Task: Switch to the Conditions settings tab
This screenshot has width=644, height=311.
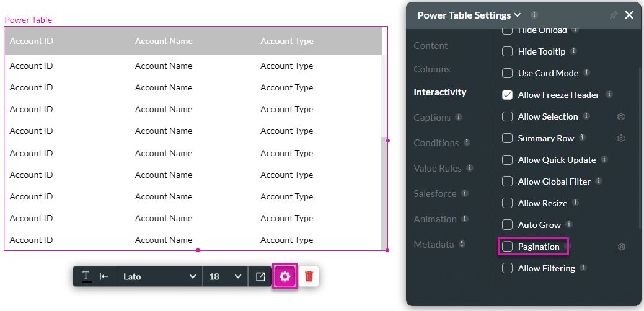Action: coord(436,143)
